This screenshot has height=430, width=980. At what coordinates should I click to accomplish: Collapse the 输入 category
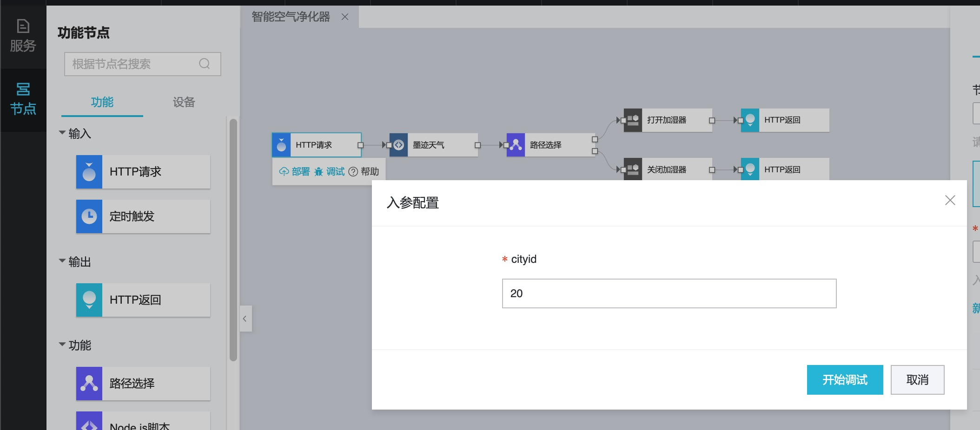tap(62, 133)
